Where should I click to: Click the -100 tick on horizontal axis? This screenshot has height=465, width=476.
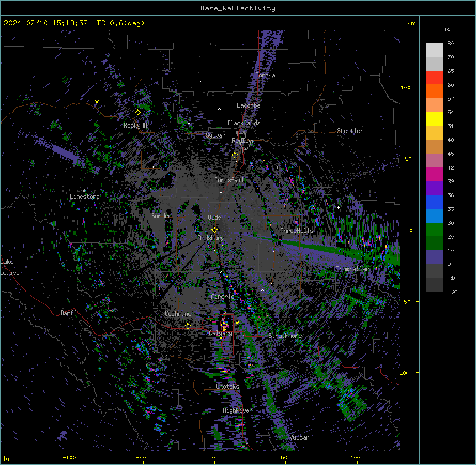tap(69, 457)
